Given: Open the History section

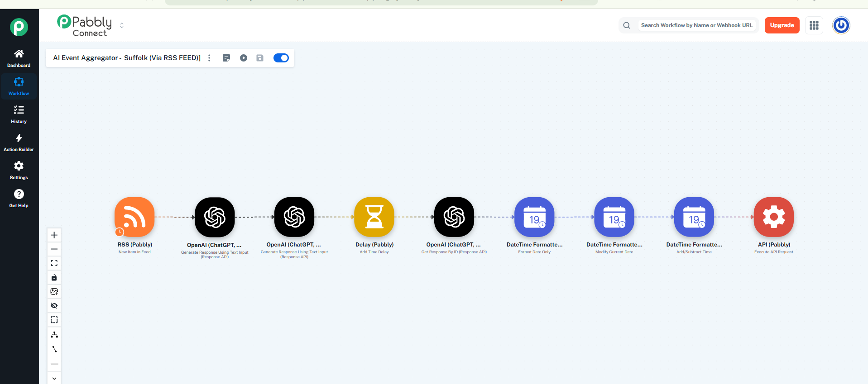Looking at the screenshot, I should 19,114.
